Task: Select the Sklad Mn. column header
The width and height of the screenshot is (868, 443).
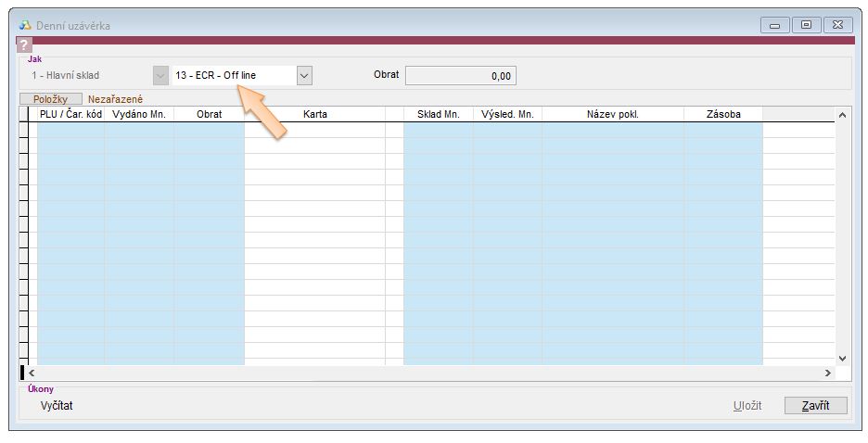Action: (439, 115)
